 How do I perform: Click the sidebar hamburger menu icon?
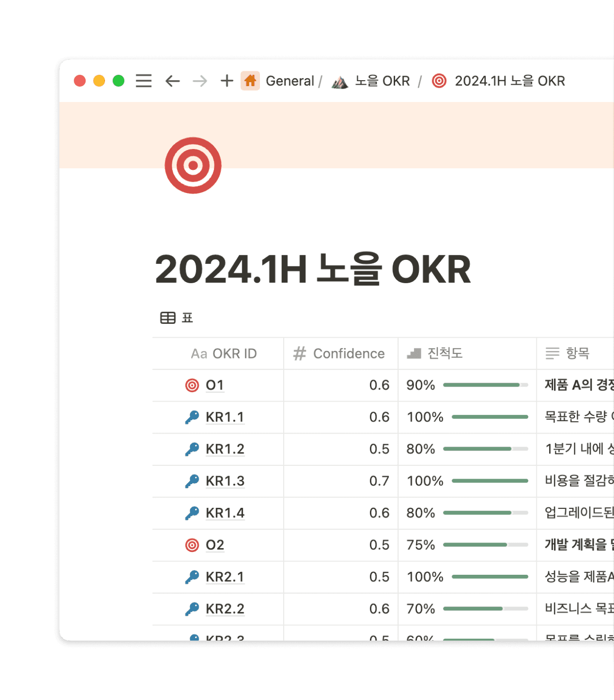tap(143, 81)
